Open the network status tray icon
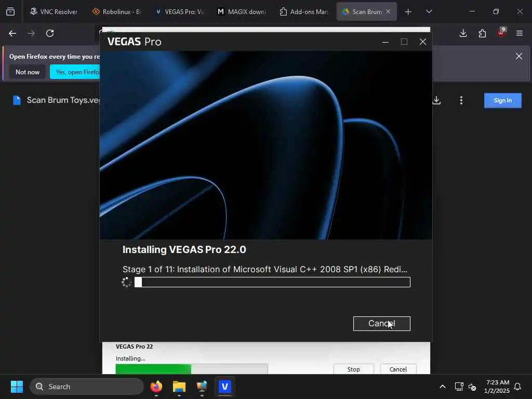Screen dimensions: 532x399 click(x=459, y=387)
